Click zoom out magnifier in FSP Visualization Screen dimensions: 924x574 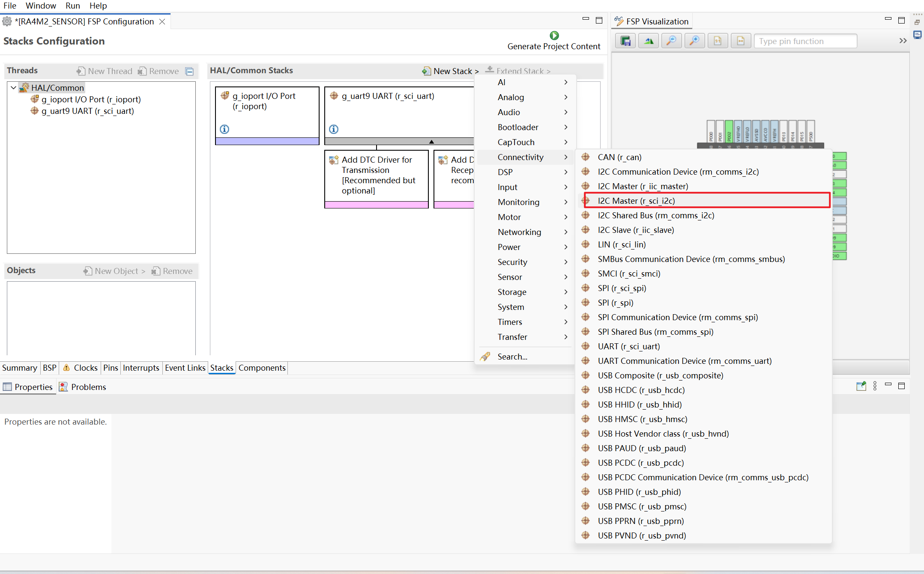[671, 41]
